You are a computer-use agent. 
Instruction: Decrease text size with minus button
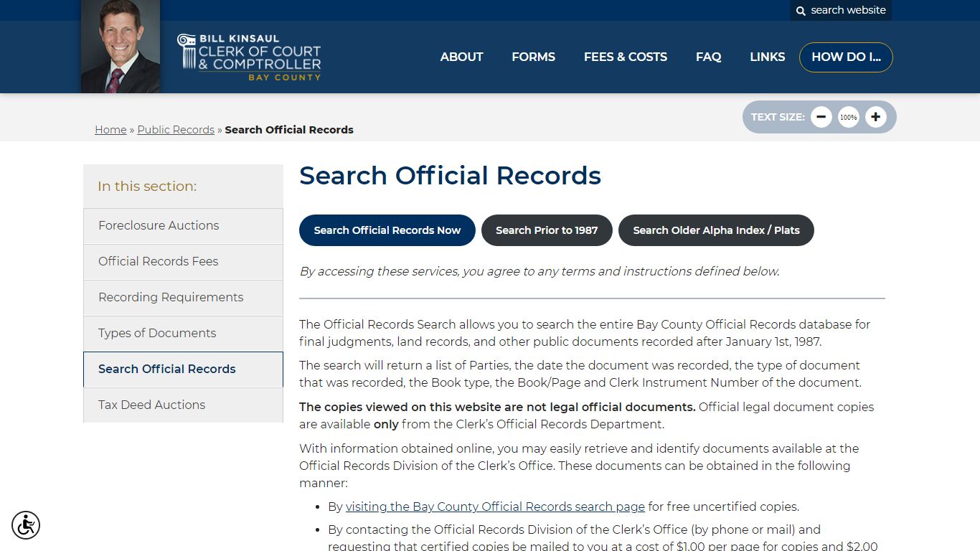tap(821, 117)
